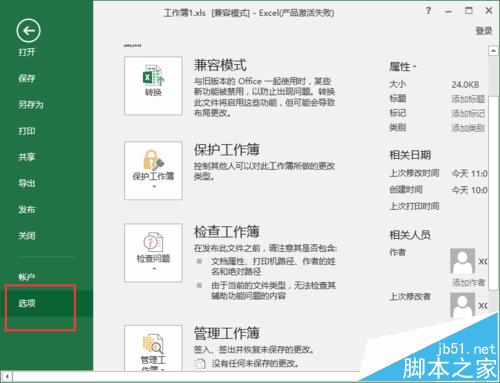
Task: Click the 转换 convert button
Action: tap(153, 86)
